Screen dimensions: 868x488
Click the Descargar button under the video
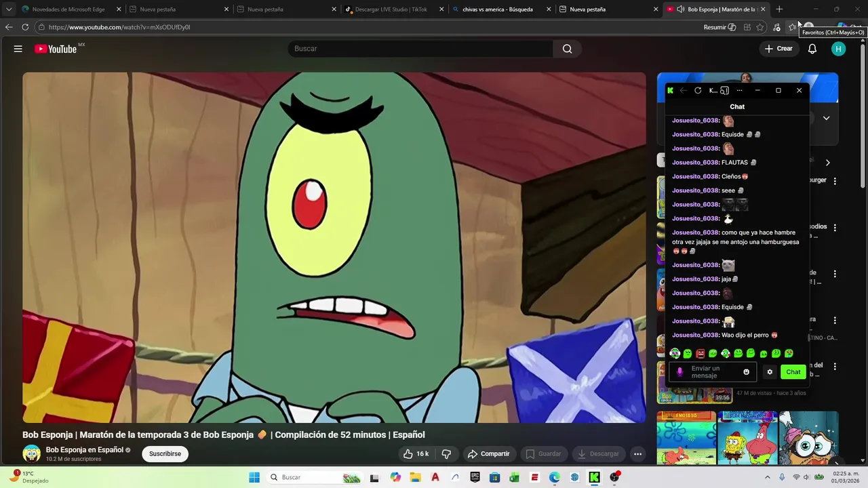click(x=598, y=454)
